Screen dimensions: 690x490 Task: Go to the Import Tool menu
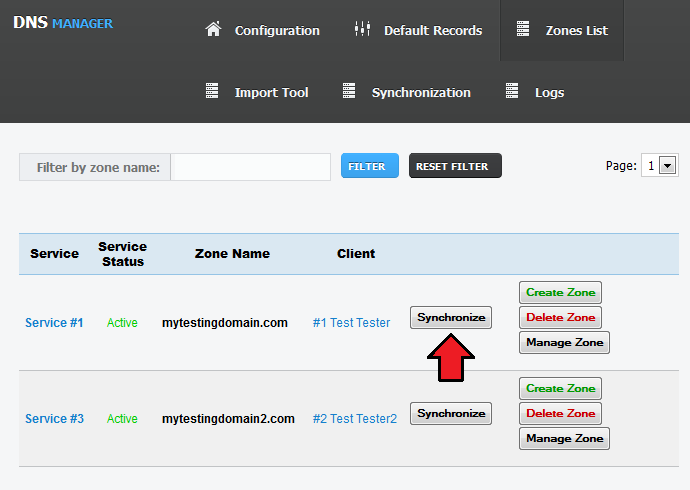tap(271, 92)
